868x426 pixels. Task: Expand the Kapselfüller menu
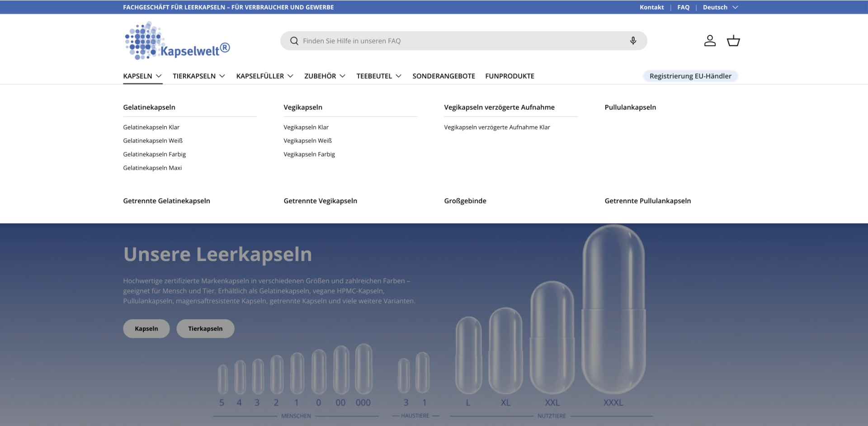click(x=264, y=76)
